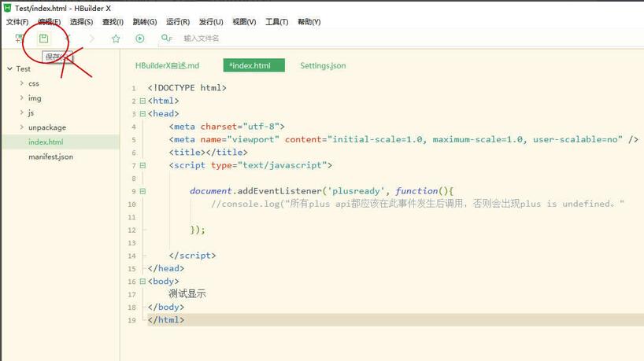
Task: Fold the body tag code block
Action: click(142, 281)
